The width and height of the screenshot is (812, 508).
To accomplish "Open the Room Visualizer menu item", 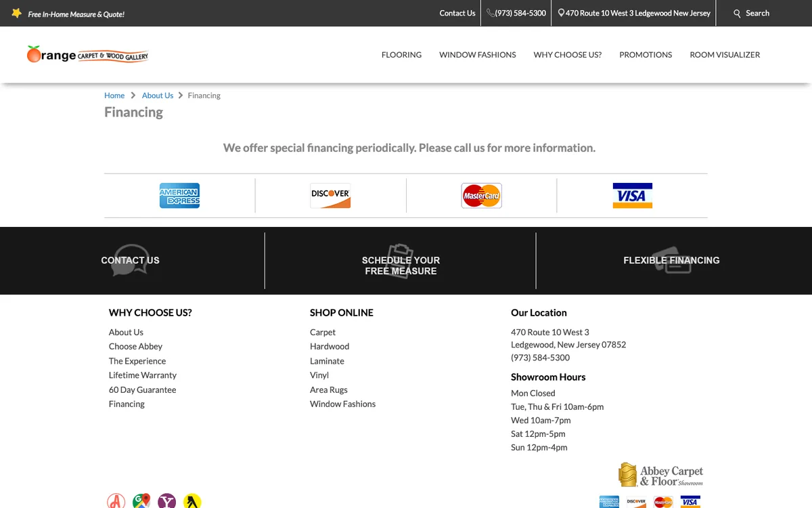I will point(725,55).
